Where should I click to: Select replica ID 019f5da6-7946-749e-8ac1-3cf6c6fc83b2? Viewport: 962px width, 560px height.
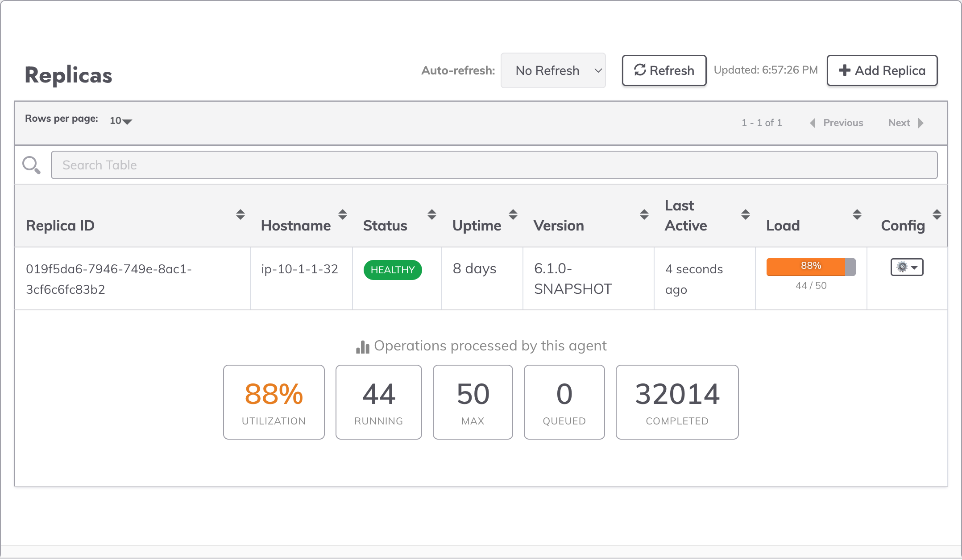(x=109, y=279)
